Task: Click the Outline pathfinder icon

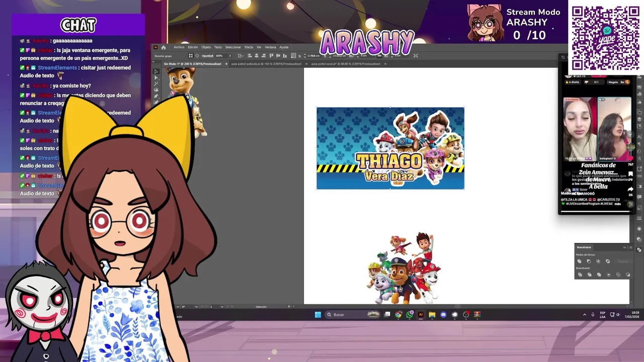Action: pos(618,275)
